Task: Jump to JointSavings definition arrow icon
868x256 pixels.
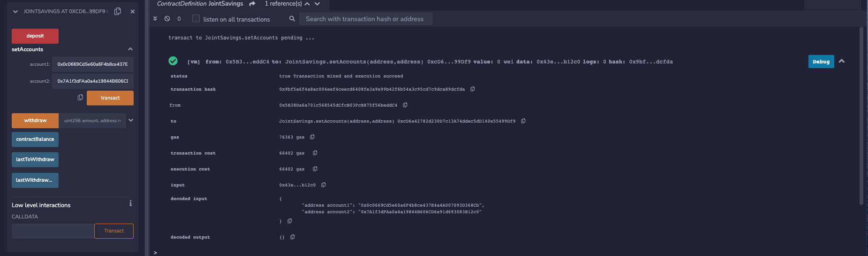Action: click(x=252, y=4)
